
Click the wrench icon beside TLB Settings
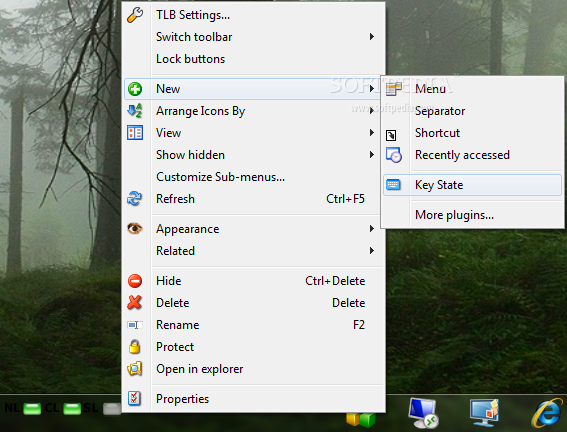pyautogui.click(x=135, y=15)
